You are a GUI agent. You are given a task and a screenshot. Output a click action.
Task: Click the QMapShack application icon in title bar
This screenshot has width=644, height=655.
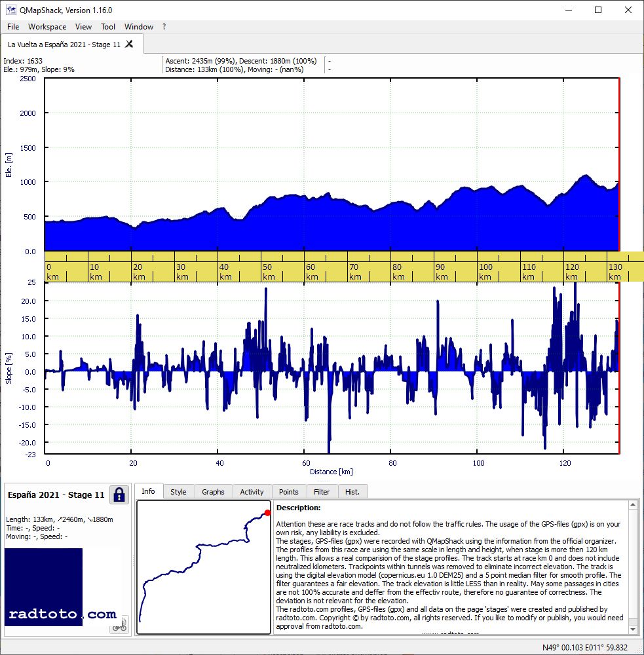[x=11, y=10]
